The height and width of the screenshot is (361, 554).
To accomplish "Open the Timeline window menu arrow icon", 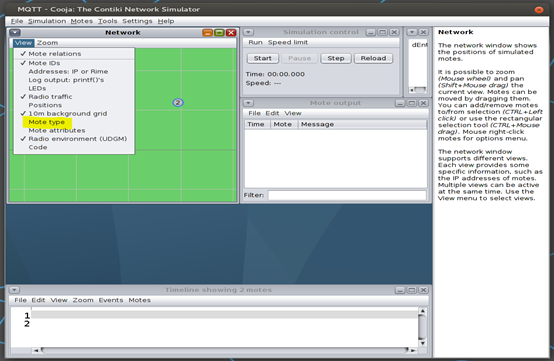I will (14, 290).
